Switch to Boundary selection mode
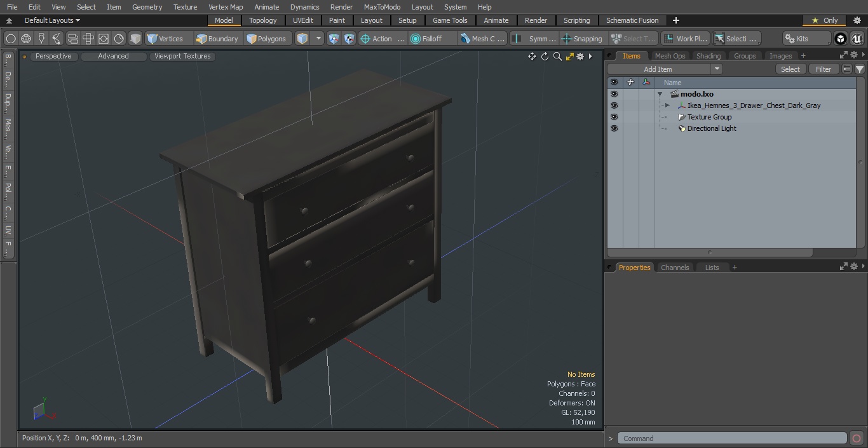 pos(217,39)
